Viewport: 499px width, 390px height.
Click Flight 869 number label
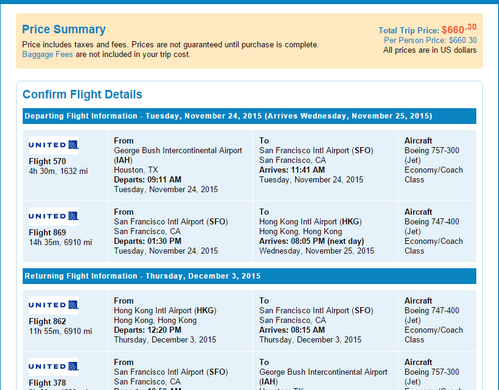(x=47, y=233)
